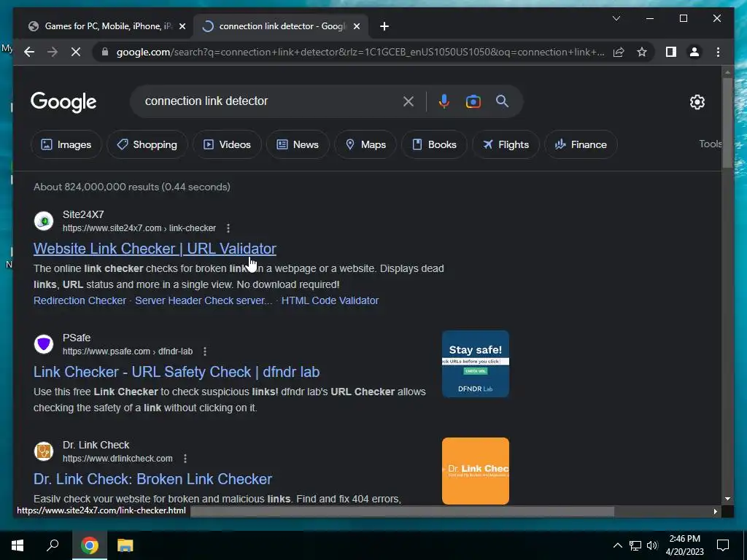
Task: Click the address bar URL
Action: point(360,52)
